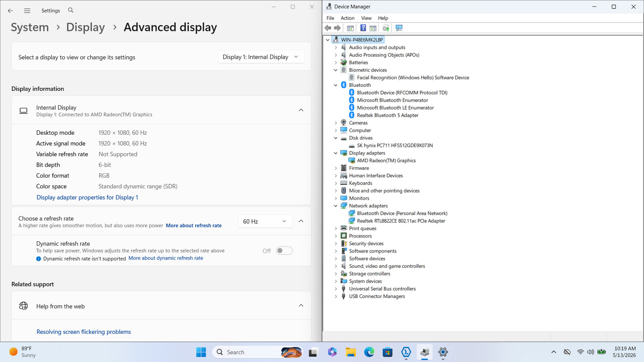The image size is (644, 362).
Task: Select Microsoft Bluetooth LE Enumerator
Action: tap(395, 108)
